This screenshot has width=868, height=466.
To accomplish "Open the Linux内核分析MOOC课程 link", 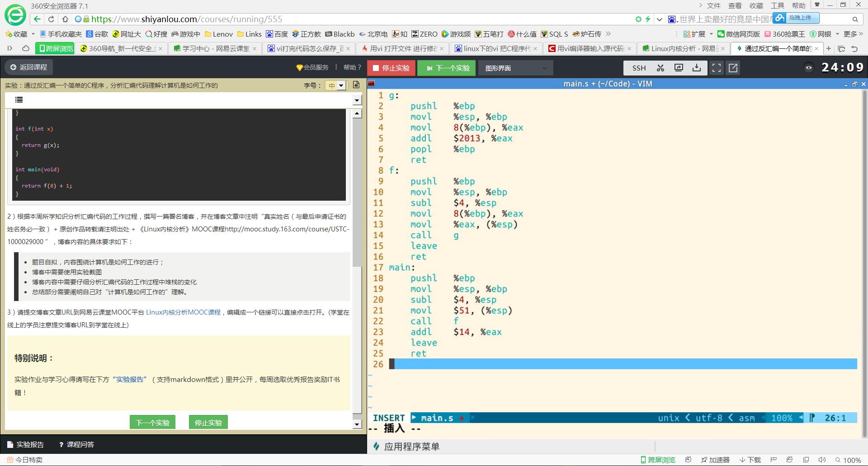I will (183, 312).
